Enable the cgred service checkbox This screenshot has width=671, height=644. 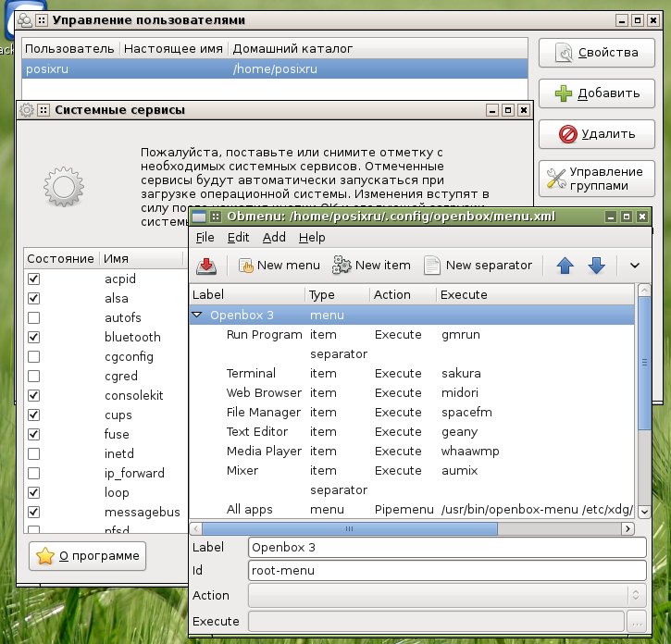click(x=34, y=377)
